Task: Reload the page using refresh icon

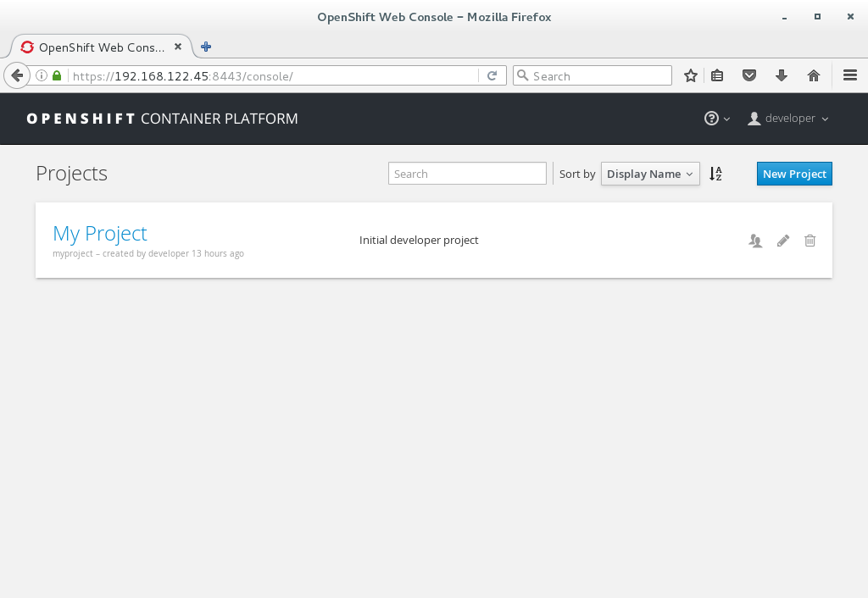Action: pos(492,76)
